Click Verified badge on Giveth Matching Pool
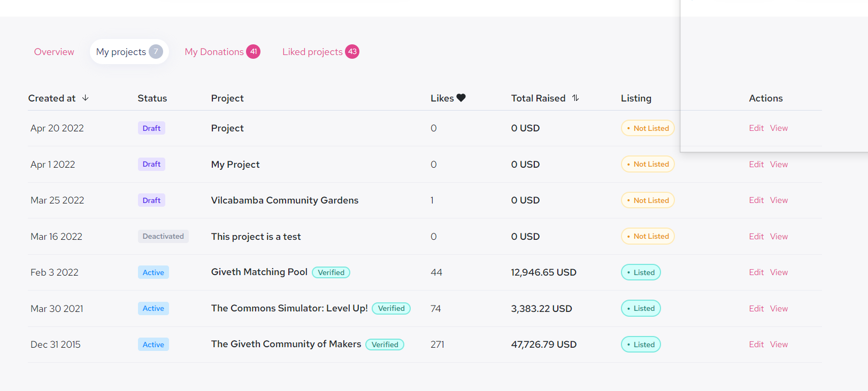 (331, 272)
